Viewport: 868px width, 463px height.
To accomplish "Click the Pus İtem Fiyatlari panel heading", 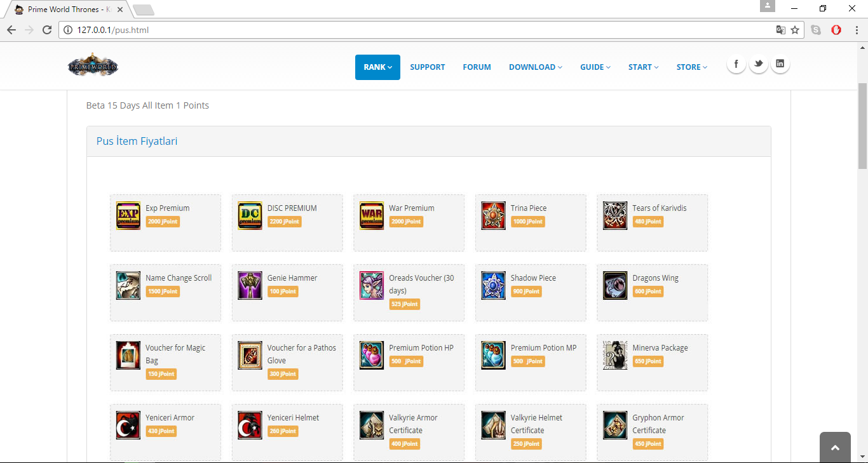I will click(137, 141).
